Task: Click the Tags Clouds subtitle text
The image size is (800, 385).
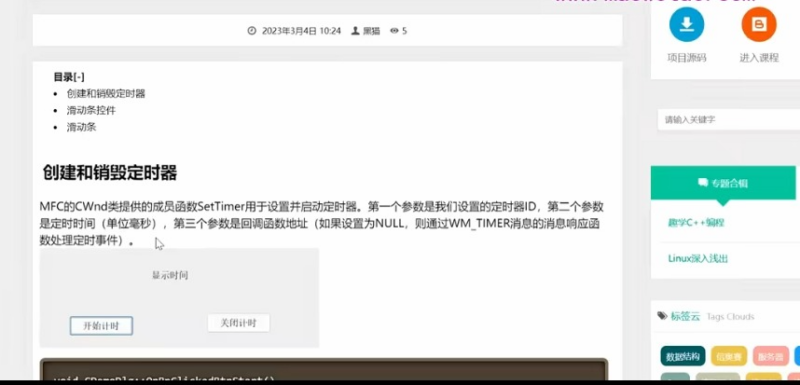Action: pos(730,317)
